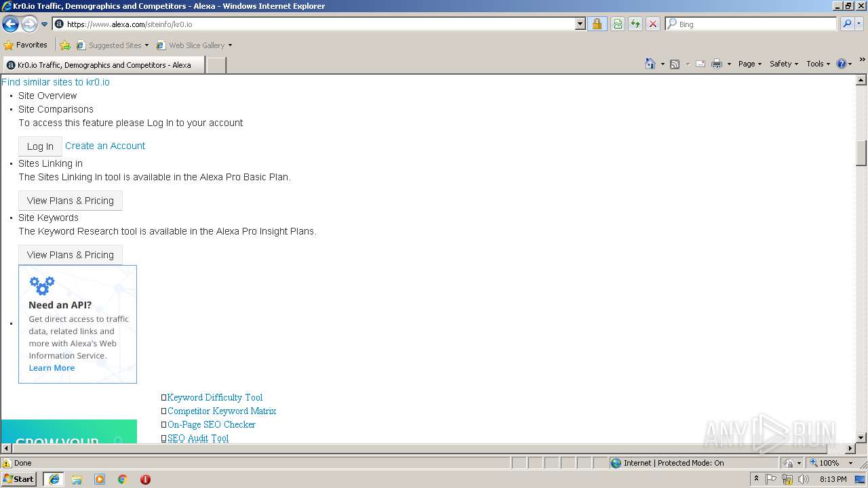Click View Plans & Pricing under Site Keywords
Screen dimensions: 868x488
coord(71,255)
